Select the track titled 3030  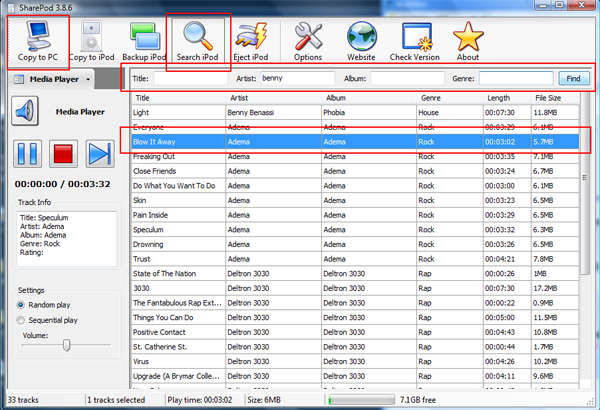(x=355, y=288)
